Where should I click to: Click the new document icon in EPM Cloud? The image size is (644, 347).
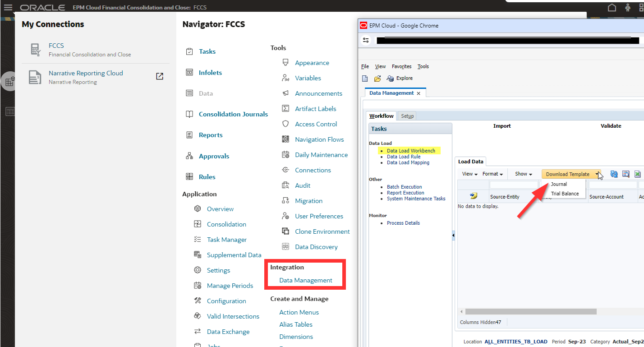tap(365, 79)
